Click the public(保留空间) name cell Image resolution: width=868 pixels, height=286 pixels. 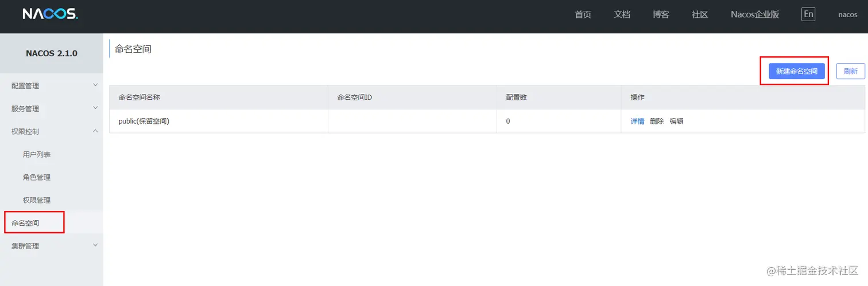219,121
